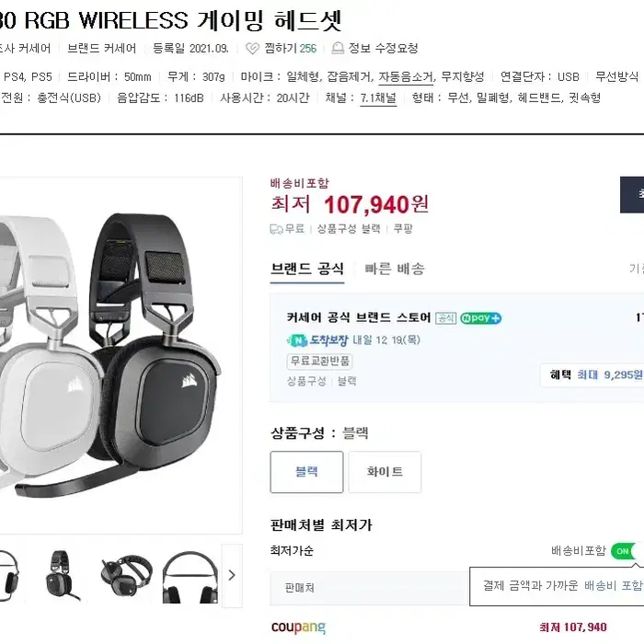Switch to the 브랜드 공식 tab
644x644 pixels.
pos(307,270)
